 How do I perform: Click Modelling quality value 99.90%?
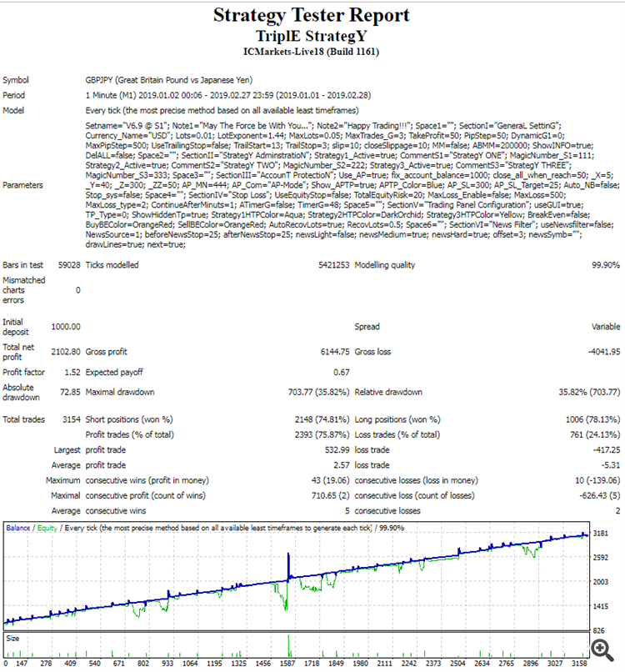(x=606, y=265)
